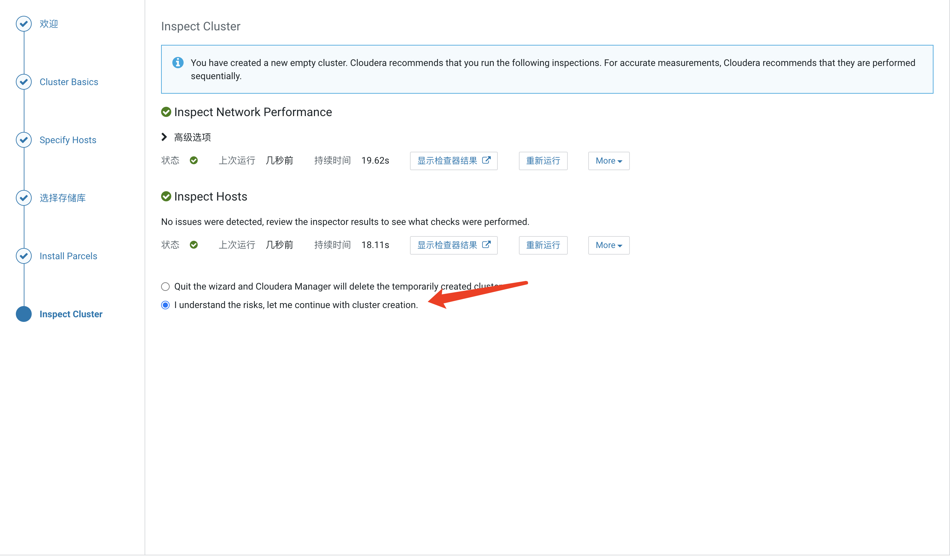This screenshot has height=560, width=950.
Task: Select I understand the risks radio option
Action: [165, 305]
